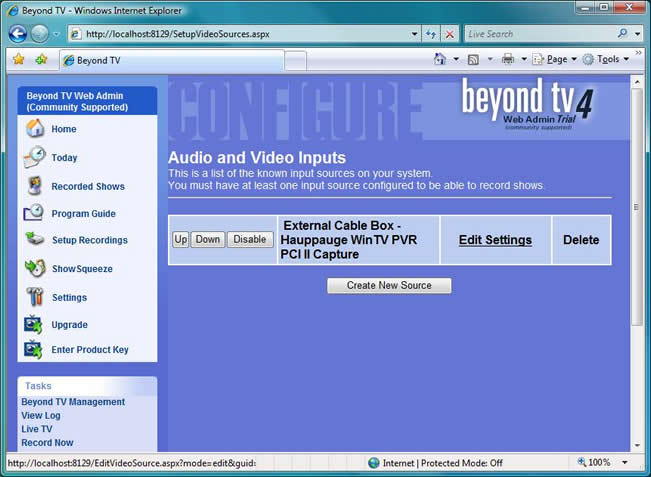Expand the feeds dropdown arrow
Viewport: 651px width, 477px height.
(x=490, y=59)
